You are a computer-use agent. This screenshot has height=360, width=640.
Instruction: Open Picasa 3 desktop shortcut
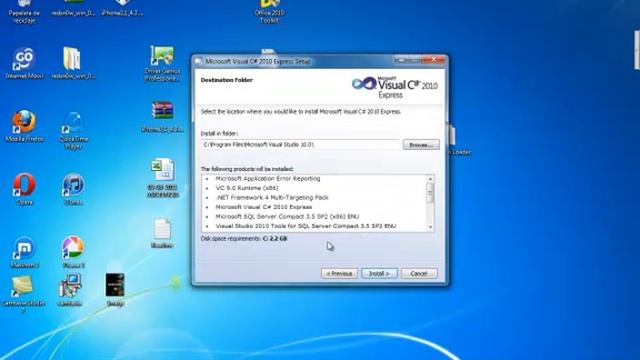(x=73, y=252)
